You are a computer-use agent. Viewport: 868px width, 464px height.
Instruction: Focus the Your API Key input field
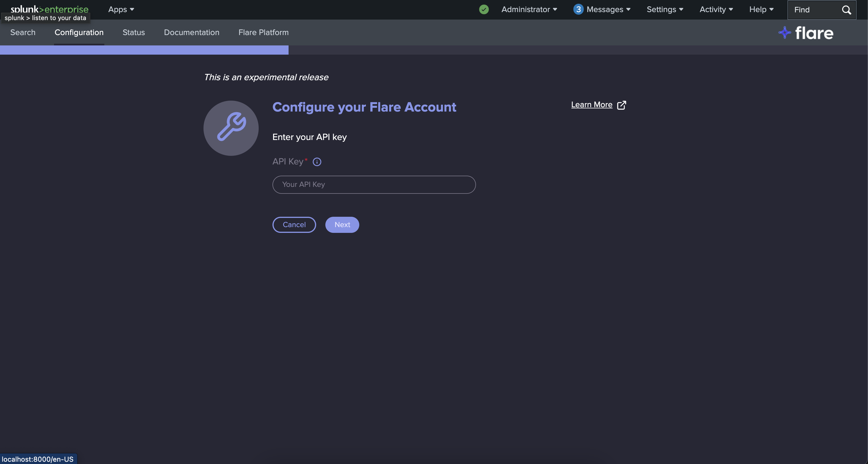374,185
